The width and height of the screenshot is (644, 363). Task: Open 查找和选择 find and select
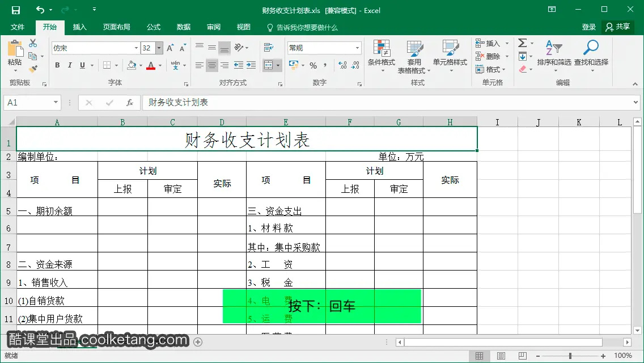point(591,56)
